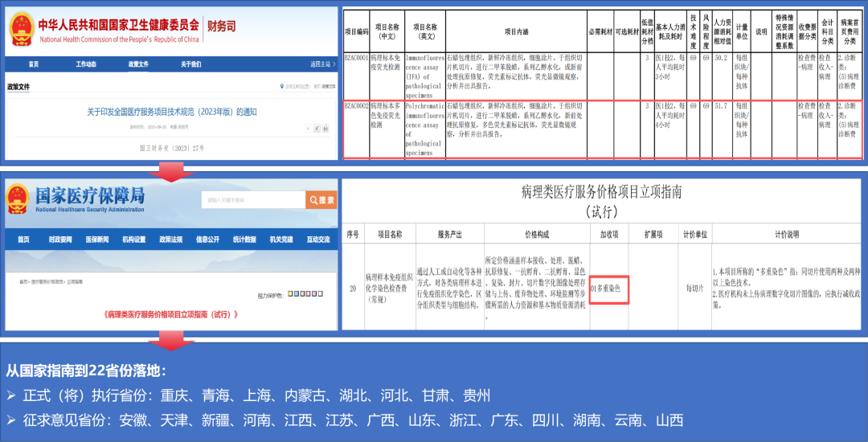Open the 政策法规 menu item
The width and height of the screenshot is (868, 442).
171,239
